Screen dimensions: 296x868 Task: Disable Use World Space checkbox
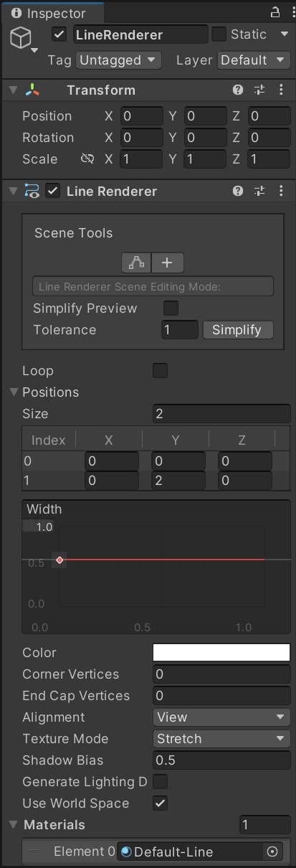pyautogui.click(x=161, y=803)
